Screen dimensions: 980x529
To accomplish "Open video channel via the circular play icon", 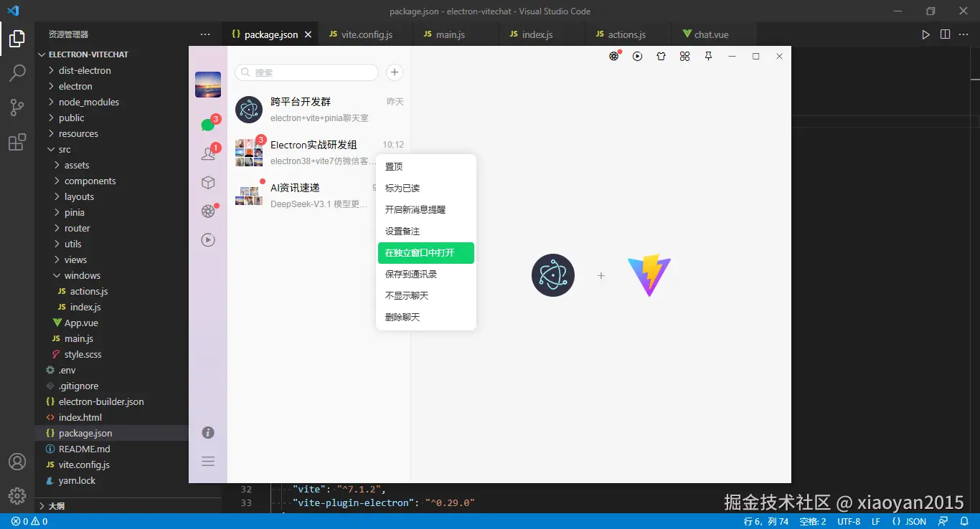I will pos(208,240).
